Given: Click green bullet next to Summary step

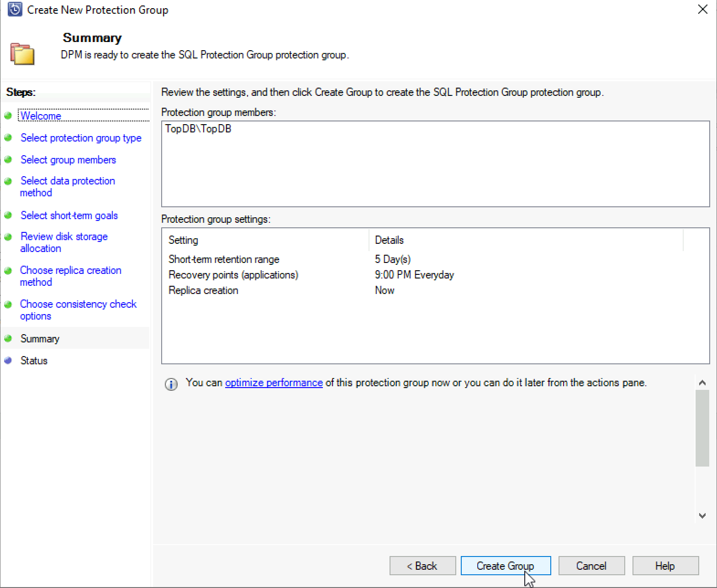Looking at the screenshot, I should (x=8, y=338).
